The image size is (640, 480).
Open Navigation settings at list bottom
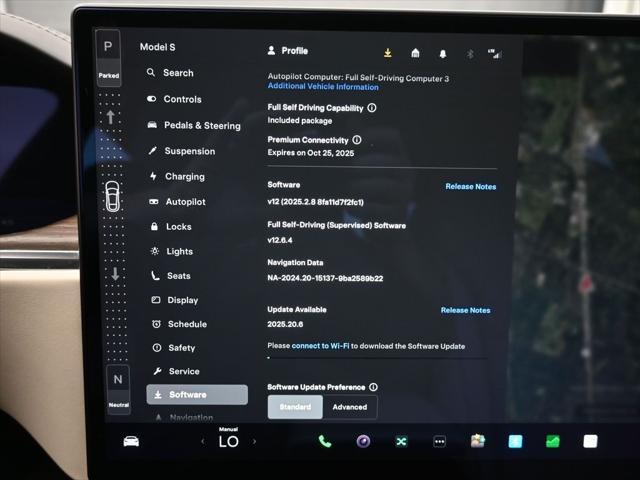click(184, 417)
